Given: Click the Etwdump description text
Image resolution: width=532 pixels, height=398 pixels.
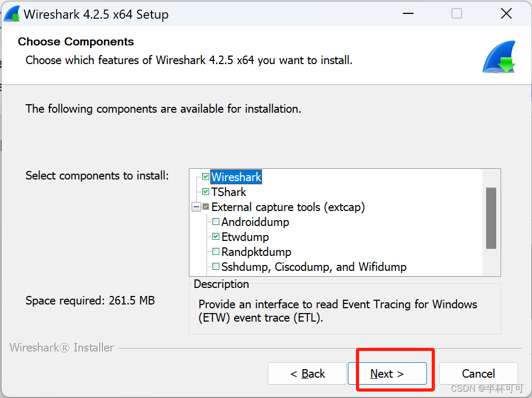Looking at the screenshot, I should 338,311.
